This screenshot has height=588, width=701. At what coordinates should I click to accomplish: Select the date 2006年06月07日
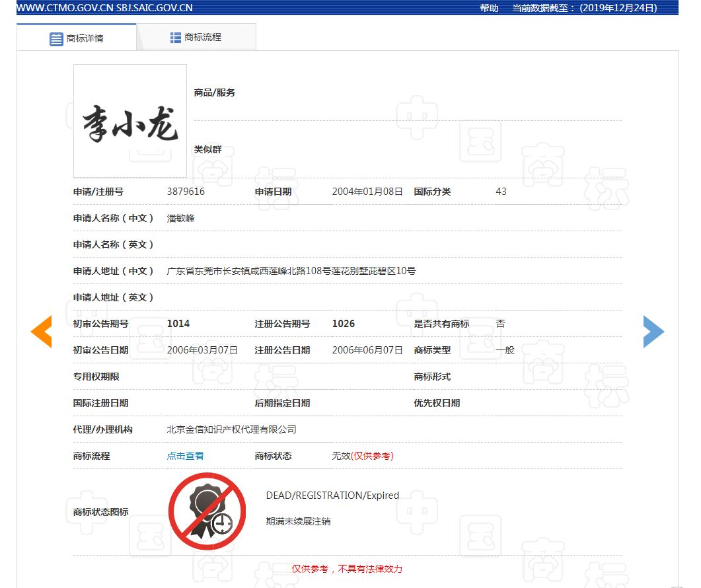[x=367, y=350]
